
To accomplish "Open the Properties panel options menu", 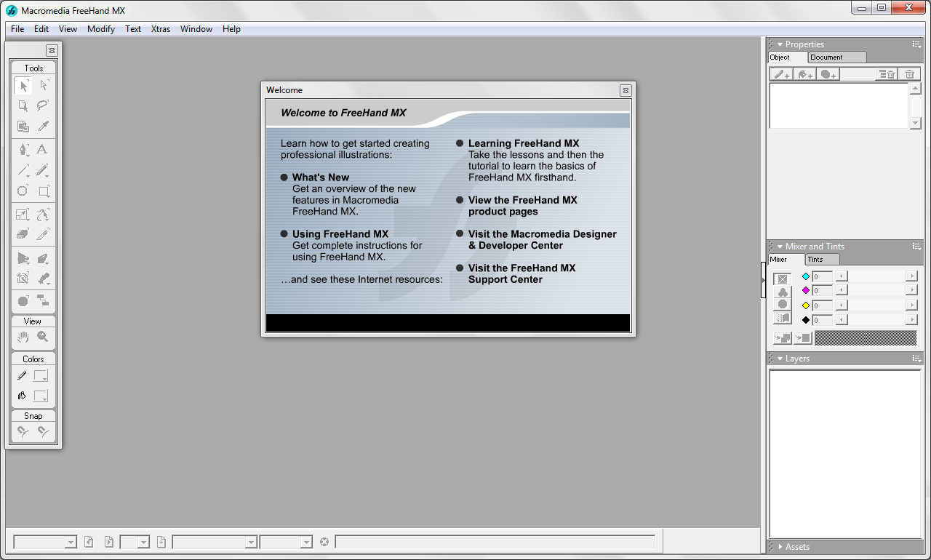I will [917, 44].
